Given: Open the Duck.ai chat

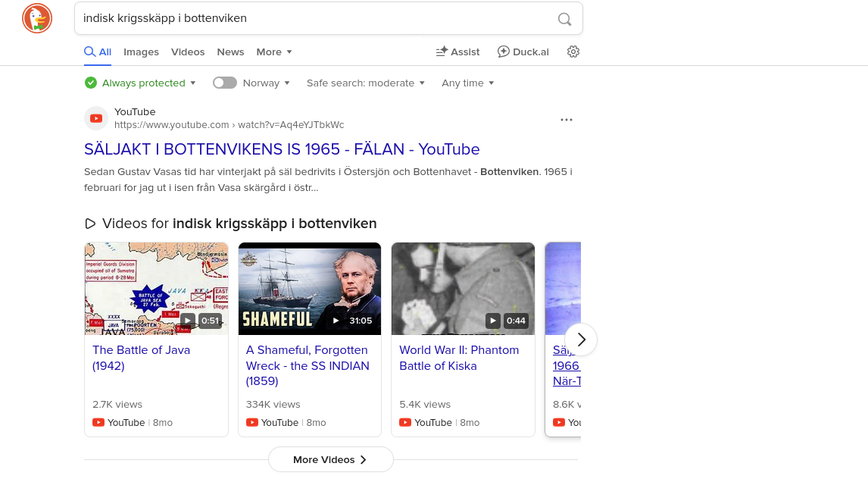Looking at the screenshot, I should (523, 52).
